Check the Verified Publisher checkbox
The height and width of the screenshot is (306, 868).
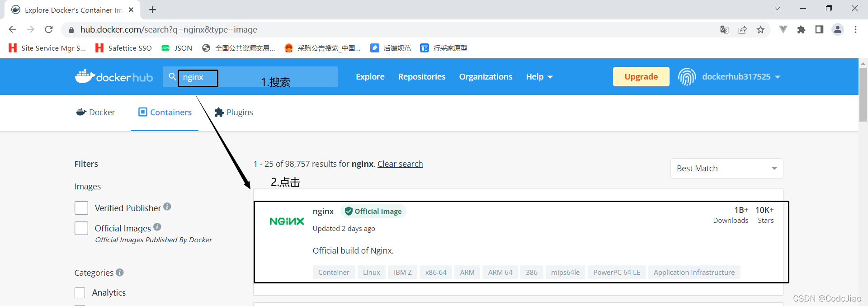click(x=81, y=208)
